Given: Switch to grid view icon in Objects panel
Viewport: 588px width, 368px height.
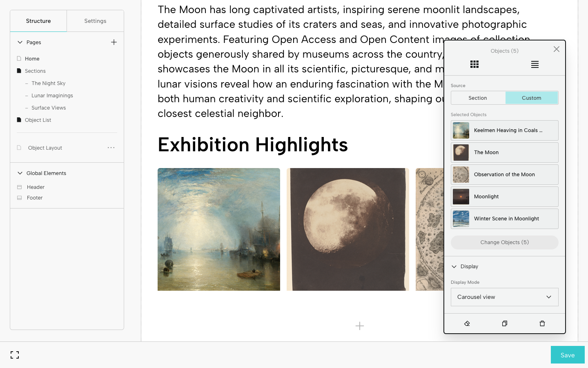Looking at the screenshot, I should tap(474, 64).
